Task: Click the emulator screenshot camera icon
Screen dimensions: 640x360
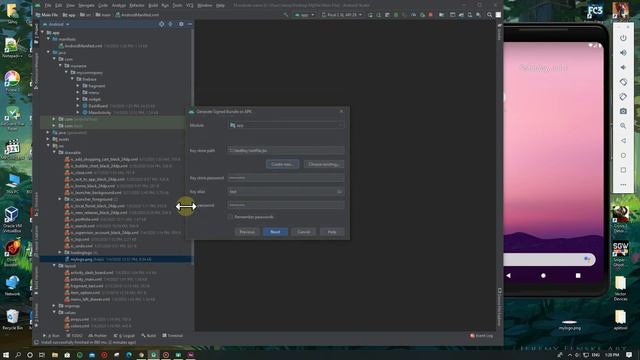Action: click(x=623, y=111)
